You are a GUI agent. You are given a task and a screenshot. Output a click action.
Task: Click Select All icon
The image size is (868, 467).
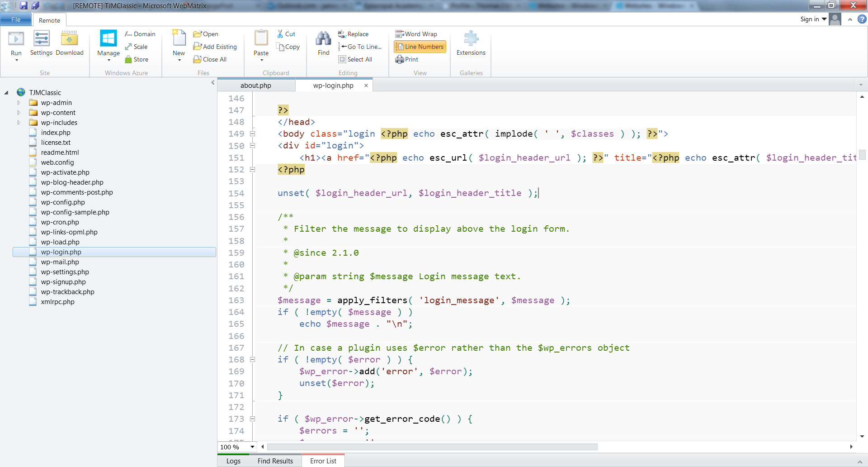[342, 59]
